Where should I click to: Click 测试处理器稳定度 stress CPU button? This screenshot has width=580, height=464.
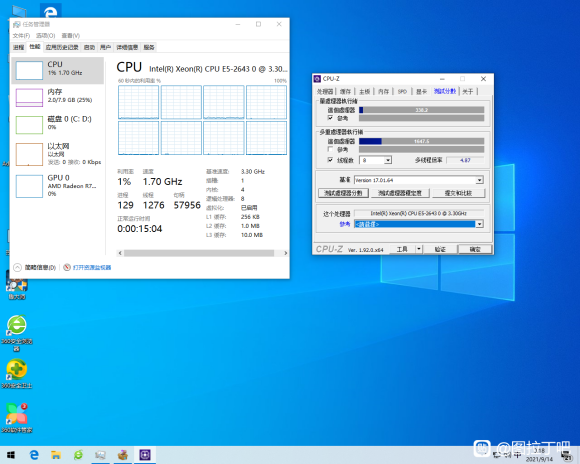[400, 193]
